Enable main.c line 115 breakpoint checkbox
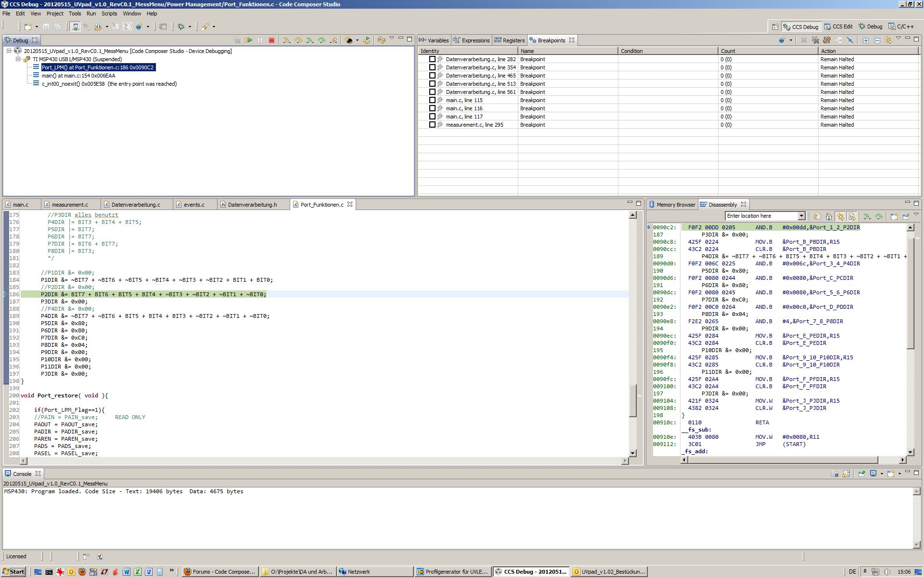 432,100
